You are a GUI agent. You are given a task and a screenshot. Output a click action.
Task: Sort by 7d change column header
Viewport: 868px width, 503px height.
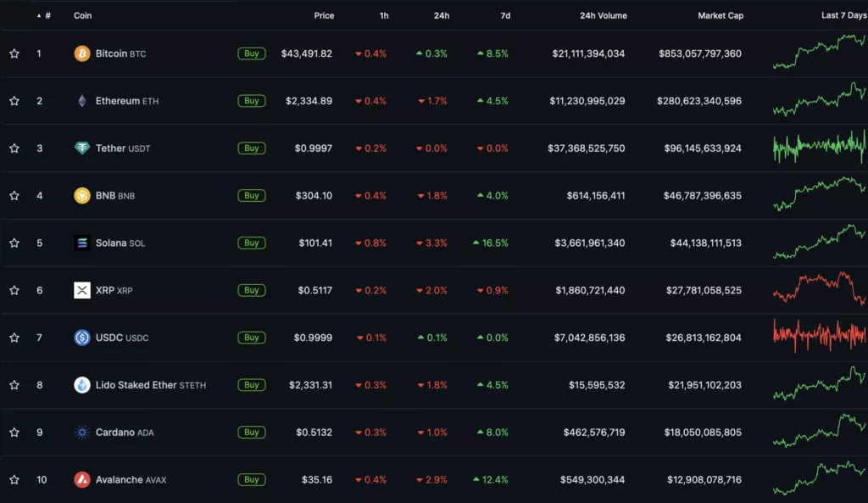pyautogui.click(x=505, y=15)
